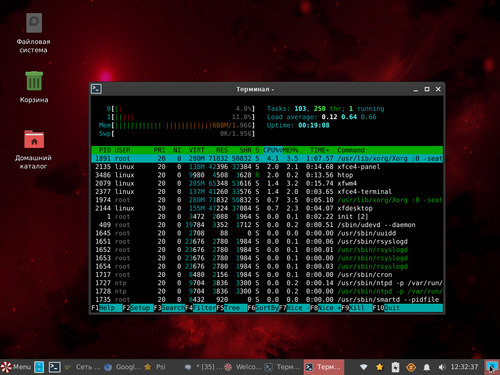Viewport: 500px width, 375px height.
Task: Toggle F5 Tree view in htop footer
Action: (x=232, y=308)
